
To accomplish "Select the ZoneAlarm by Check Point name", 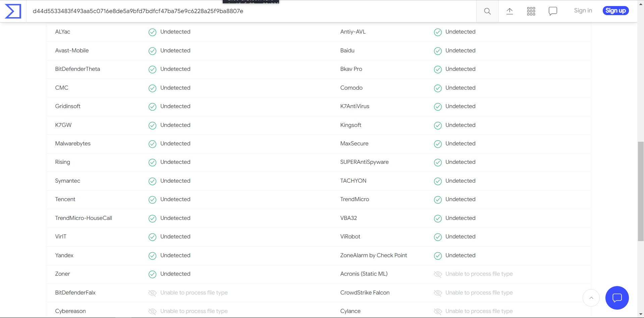I will pos(374,255).
